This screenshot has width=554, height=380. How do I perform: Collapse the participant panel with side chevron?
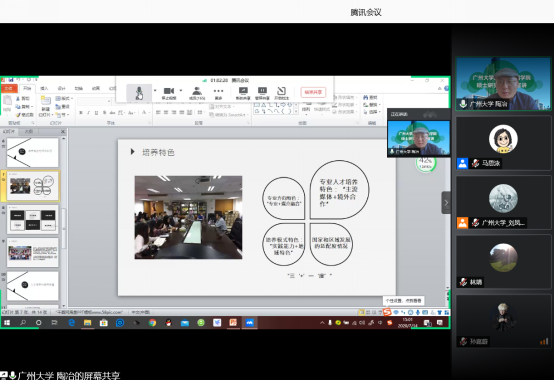(x=446, y=203)
